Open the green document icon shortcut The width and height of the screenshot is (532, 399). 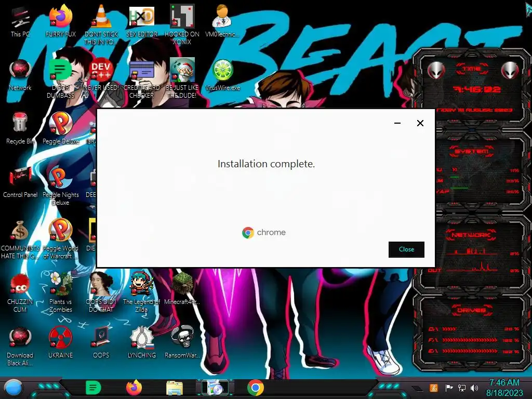[x=60, y=79]
